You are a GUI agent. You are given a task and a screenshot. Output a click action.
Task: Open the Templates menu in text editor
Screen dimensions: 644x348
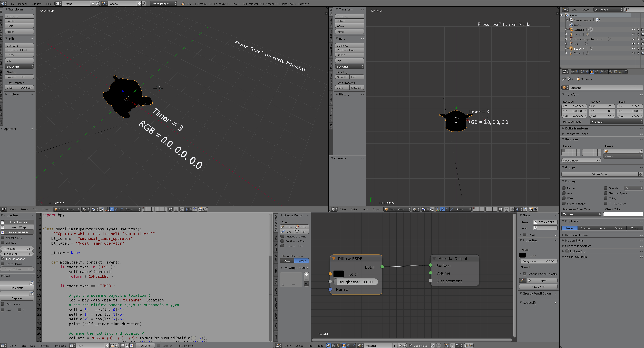[x=59, y=345]
